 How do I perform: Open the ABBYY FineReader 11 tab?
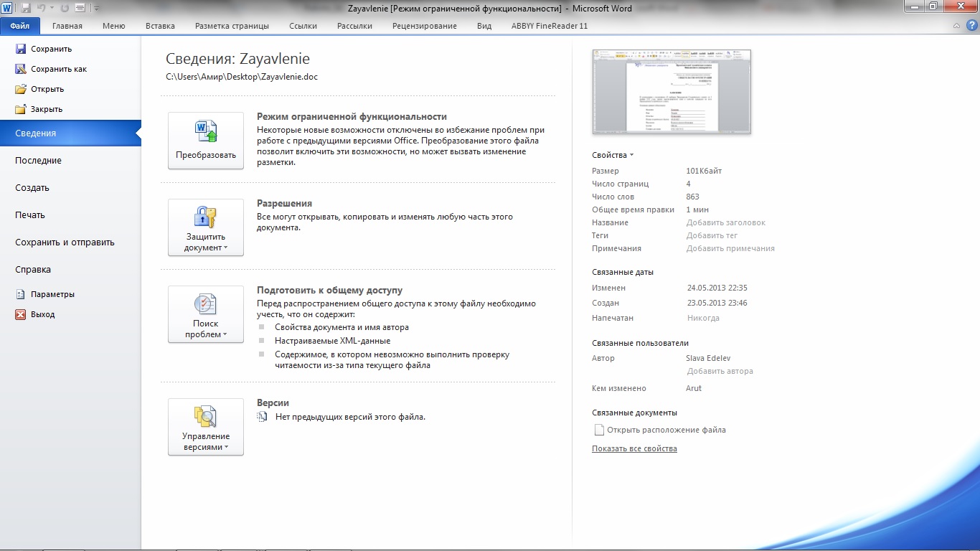tap(550, 26)
